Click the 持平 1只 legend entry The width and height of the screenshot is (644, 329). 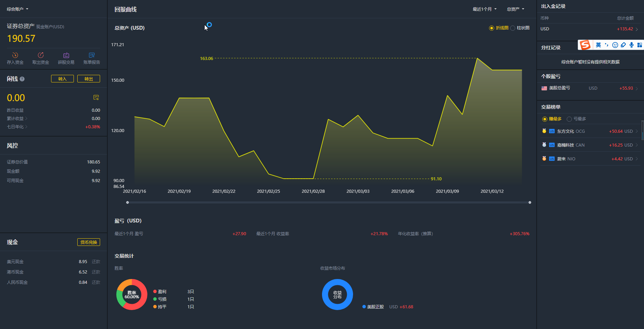[x=174, y=307]
